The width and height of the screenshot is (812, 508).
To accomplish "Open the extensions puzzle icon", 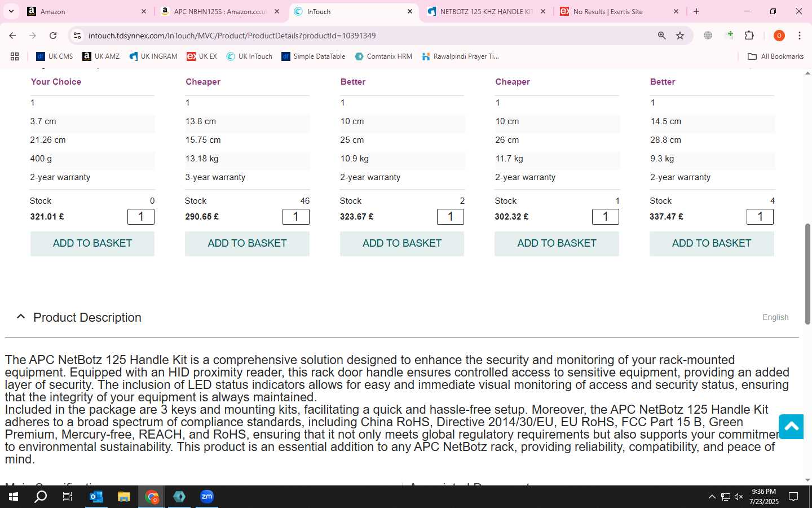I will pyautogui.click(x=749, y=36).
